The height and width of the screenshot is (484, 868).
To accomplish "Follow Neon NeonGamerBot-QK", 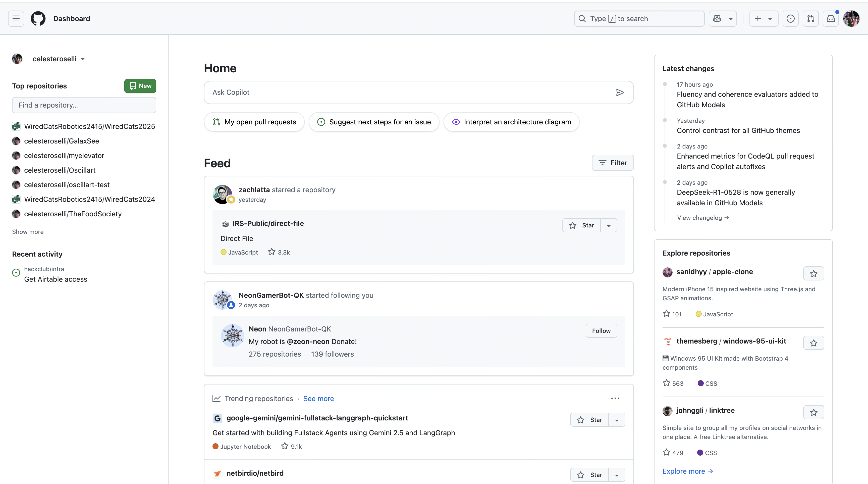I will pos(601,331).
